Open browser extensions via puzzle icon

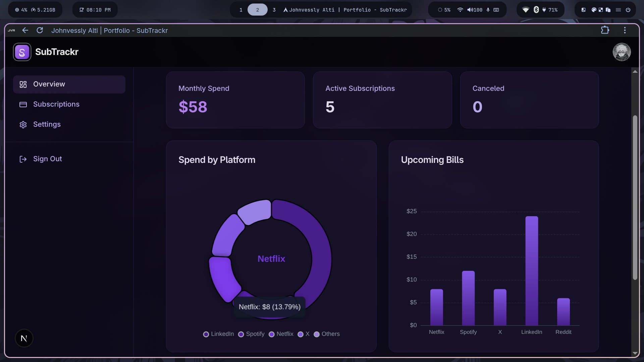click(605, 30)
